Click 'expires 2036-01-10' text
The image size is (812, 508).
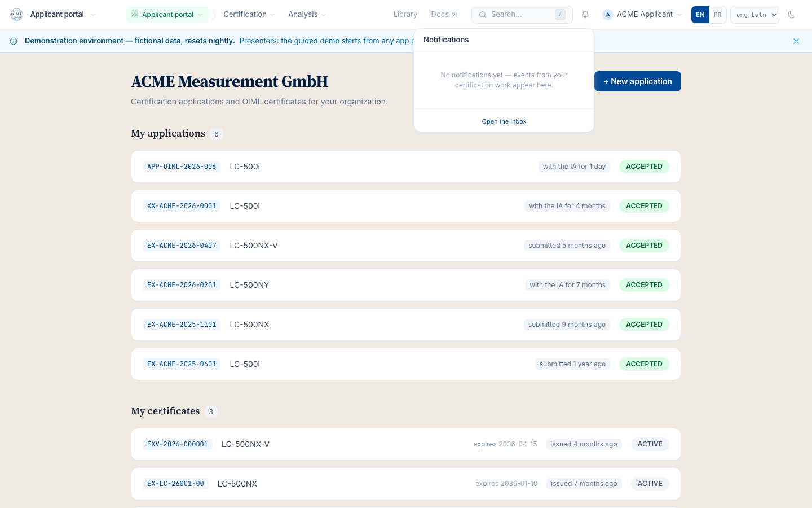506,484
